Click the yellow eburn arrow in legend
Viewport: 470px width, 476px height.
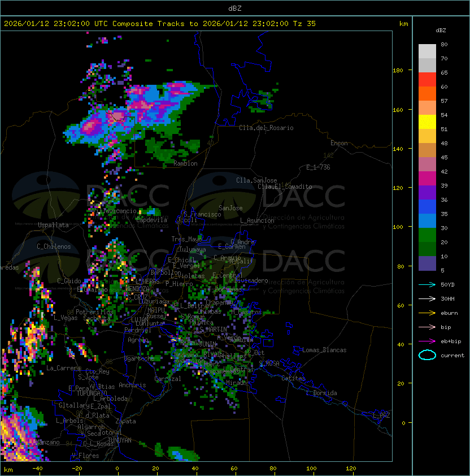[x=427, y=313]
